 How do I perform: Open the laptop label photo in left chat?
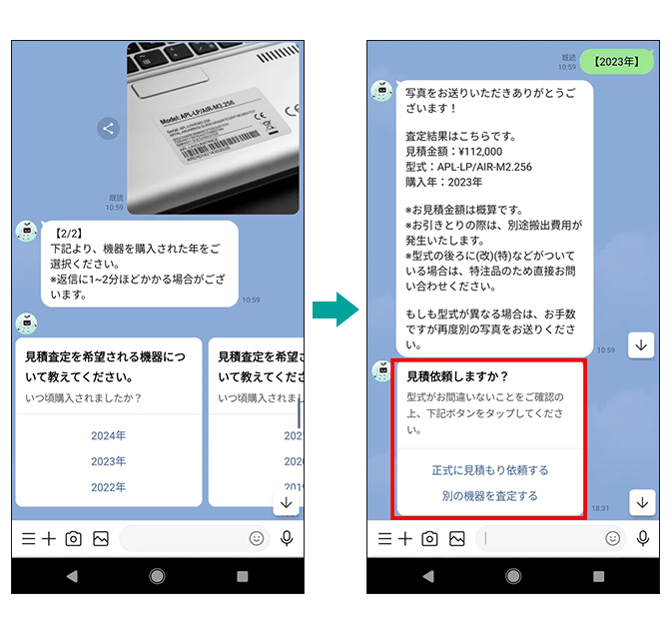tap(213, 128)
